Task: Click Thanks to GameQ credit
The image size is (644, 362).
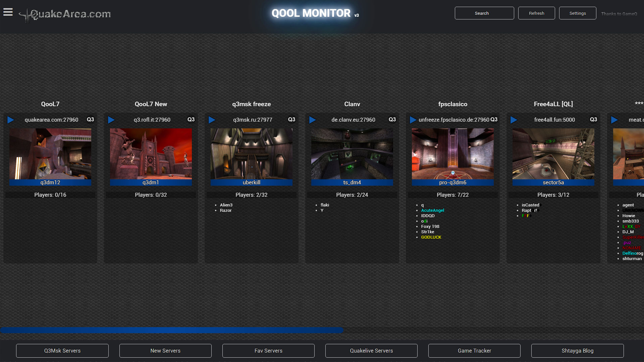Action: (619, 14)
